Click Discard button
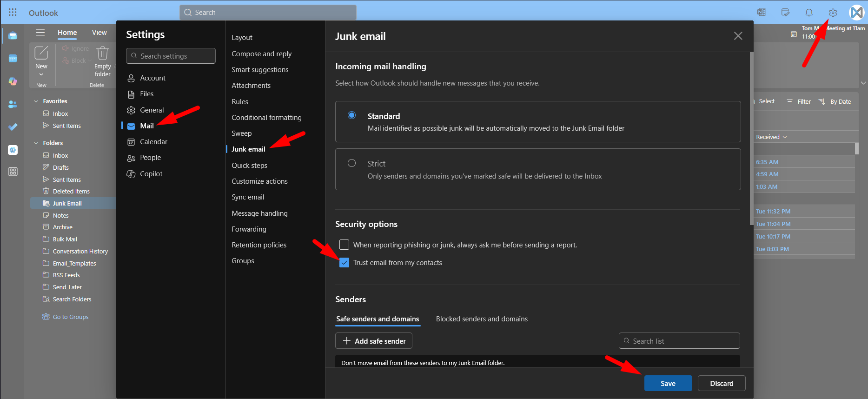Viewport: 868px width, 399px height. 722,383
